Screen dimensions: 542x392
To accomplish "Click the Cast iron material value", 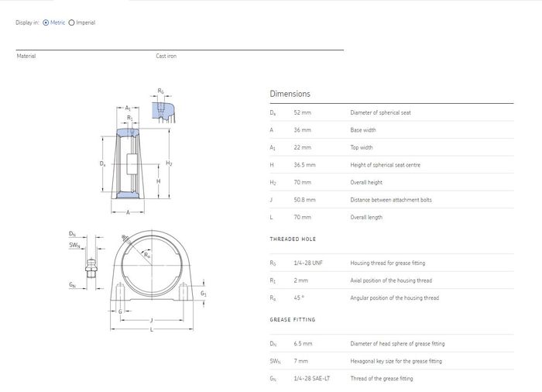I will tap(166, 56).
